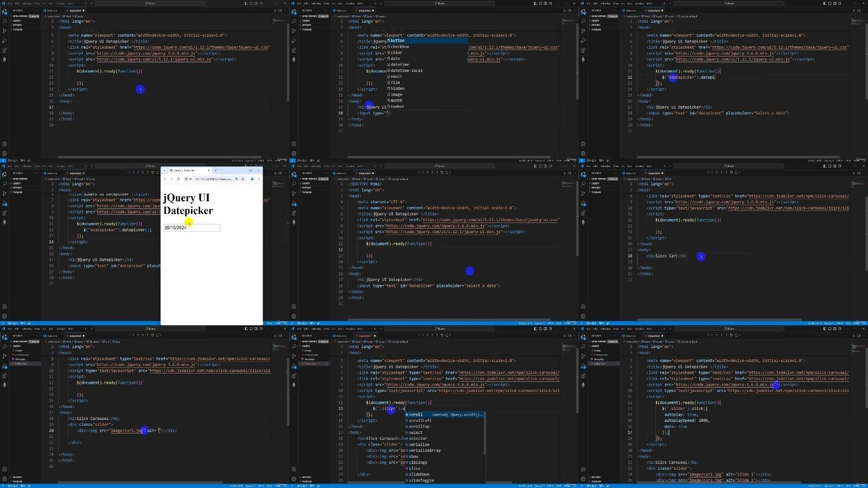
Task: Click the command search box in the empty-body frame
Action: (x=151, y=3)
